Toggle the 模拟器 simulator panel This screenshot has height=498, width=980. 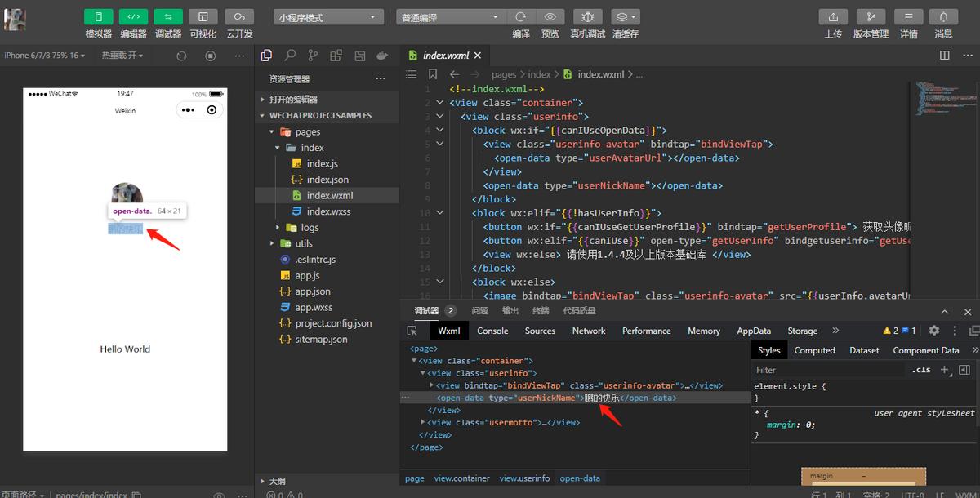[x=99, y=17]
